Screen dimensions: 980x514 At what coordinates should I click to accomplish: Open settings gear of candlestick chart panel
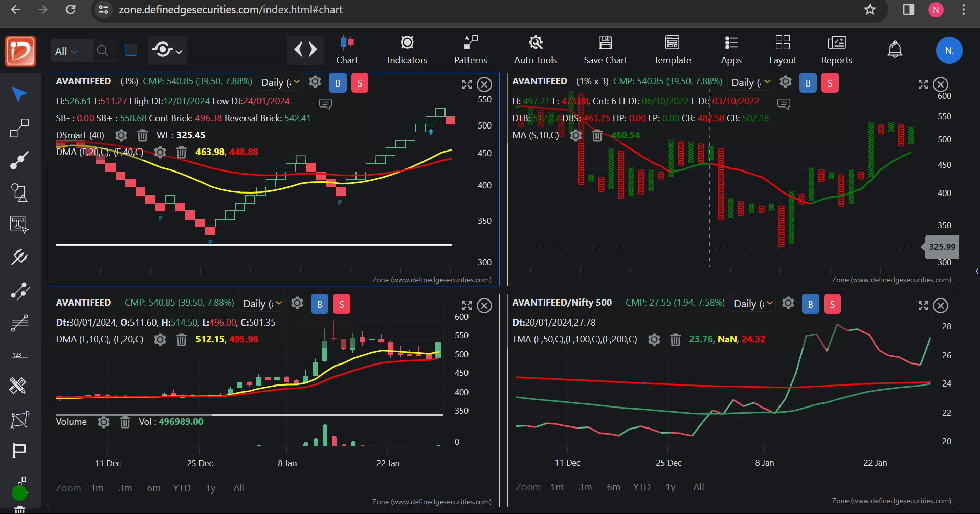[298, 303]
